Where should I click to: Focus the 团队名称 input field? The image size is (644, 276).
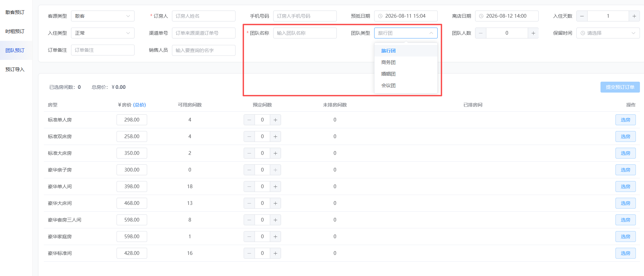point(305,33)
